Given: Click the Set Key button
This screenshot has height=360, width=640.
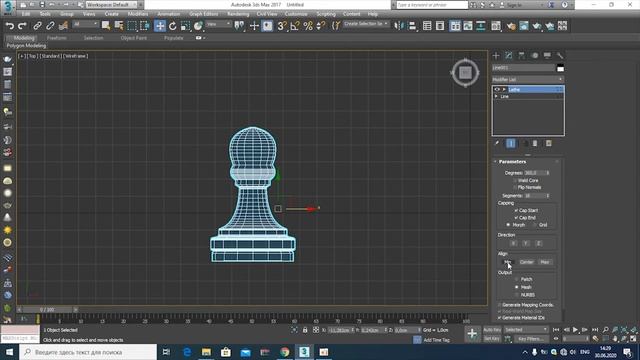Looking at the screenshot, I should point(492,339).
